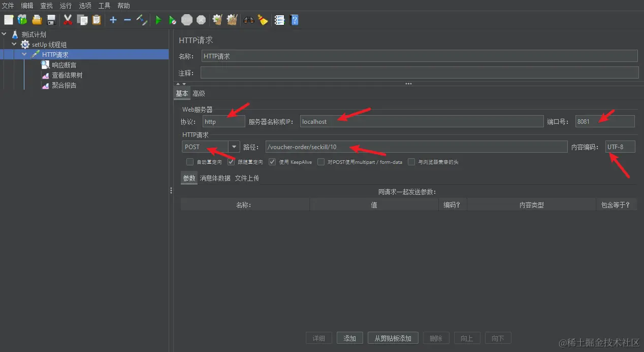The width and height of the screenshot is (644, 352).
Task: Open the 帮助 menu
Action: click(123, 6)
